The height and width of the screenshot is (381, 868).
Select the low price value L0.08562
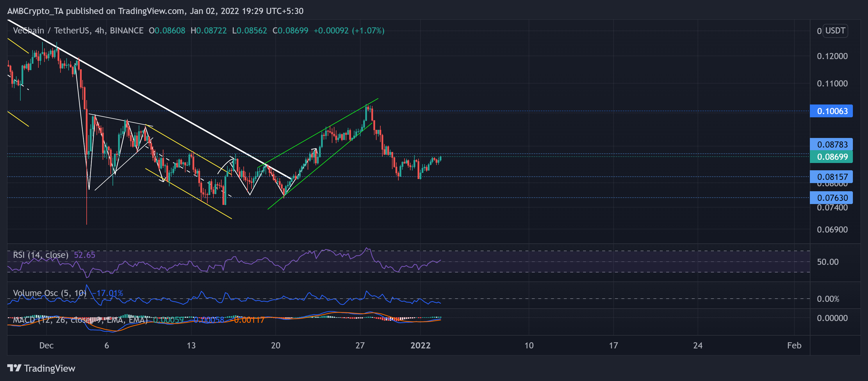point(249,31)
